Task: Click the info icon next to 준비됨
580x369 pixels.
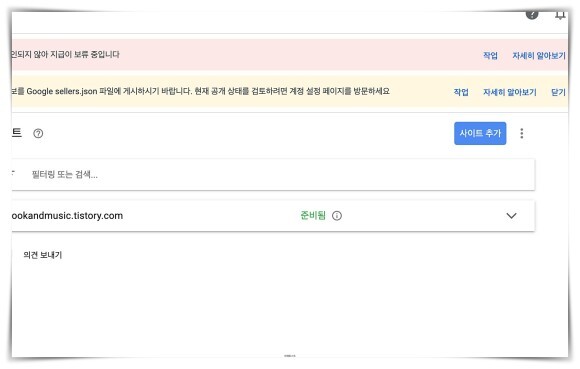Action: [337, 216]
